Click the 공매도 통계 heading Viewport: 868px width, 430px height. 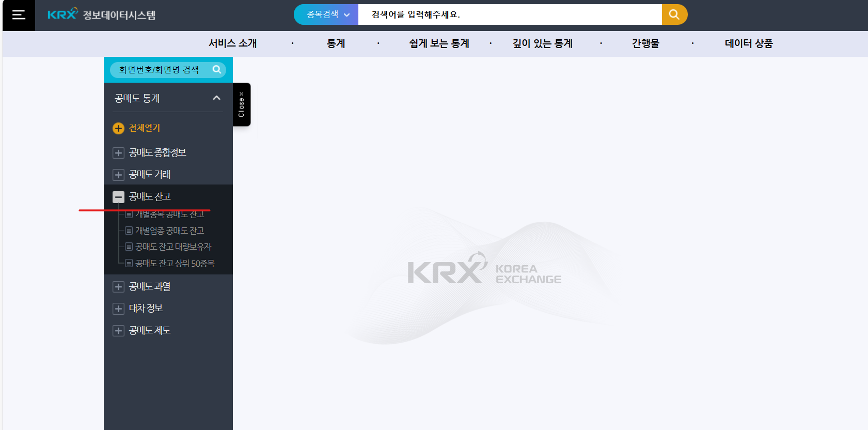click(x=137, y=98)
